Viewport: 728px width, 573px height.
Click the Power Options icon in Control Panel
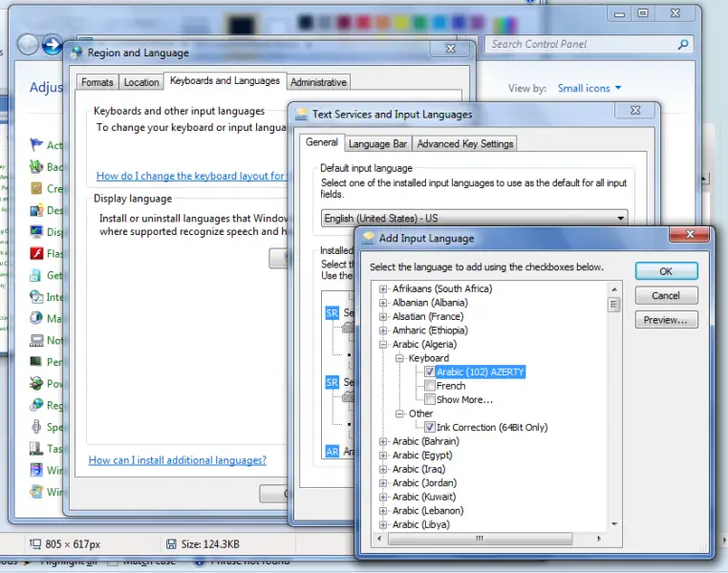click(x=36, y=383)
